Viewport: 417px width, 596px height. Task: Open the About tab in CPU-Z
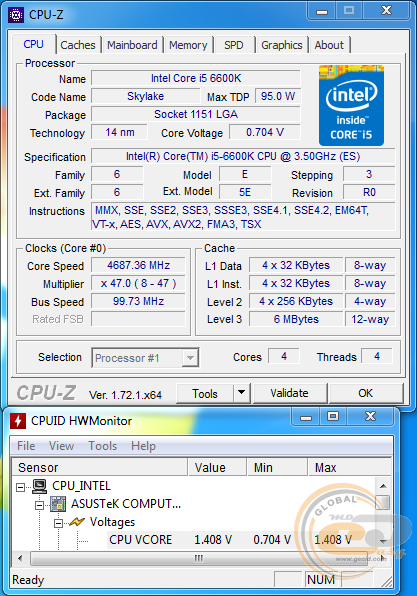(x=329, y=45)
